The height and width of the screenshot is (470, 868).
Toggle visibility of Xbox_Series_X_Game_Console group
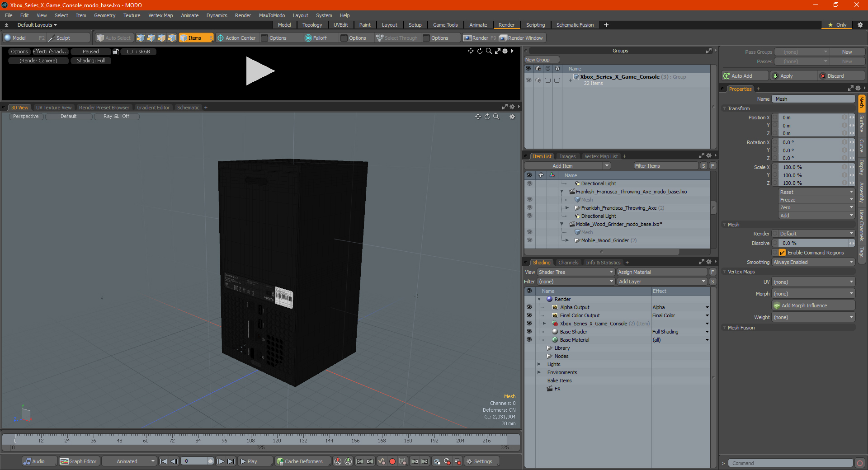pos(528,80)
